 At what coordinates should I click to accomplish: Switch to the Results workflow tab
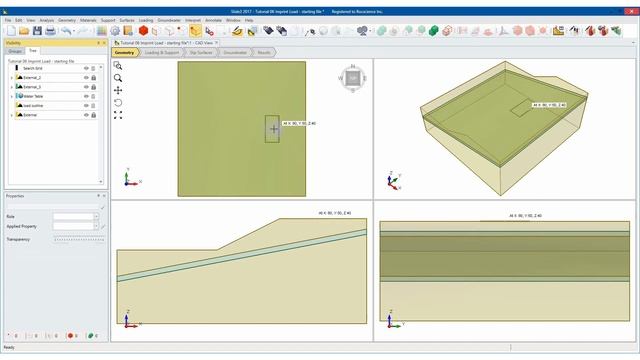(264, 53)
